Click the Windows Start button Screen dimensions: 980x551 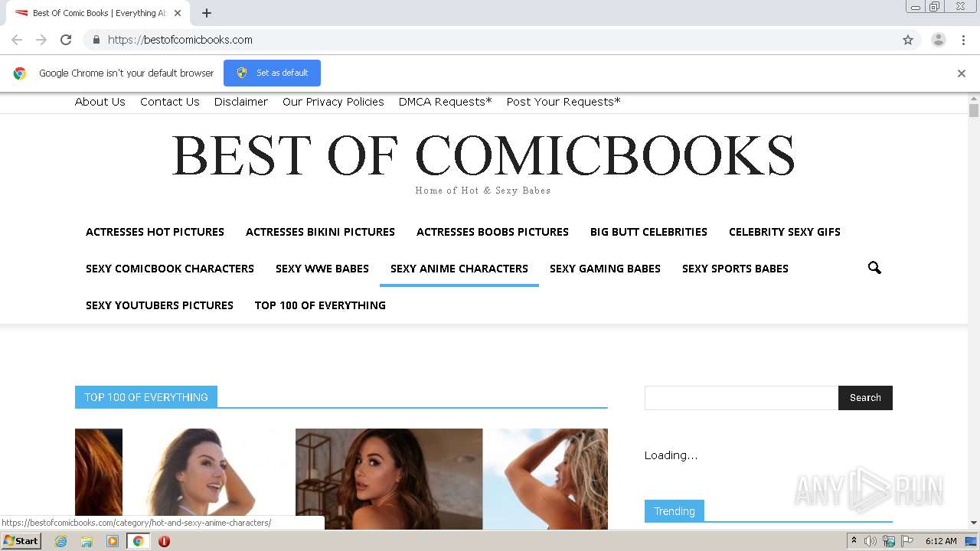click(x=21, y=541)
